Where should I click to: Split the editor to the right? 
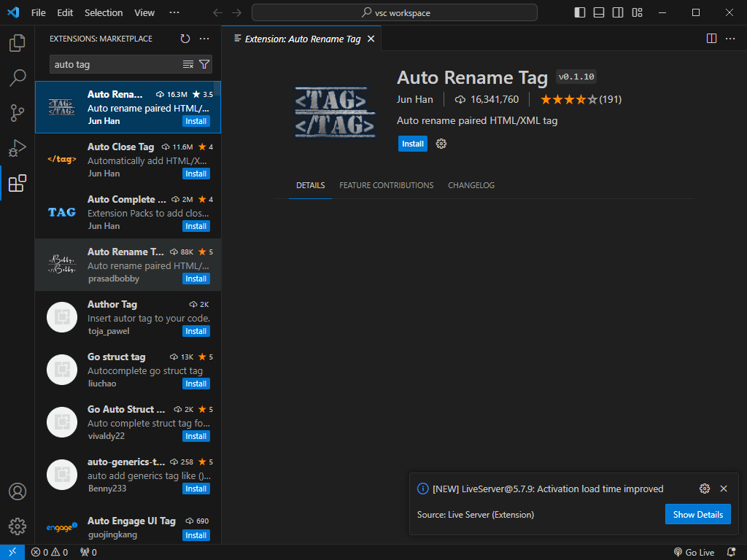coord(711,39)
